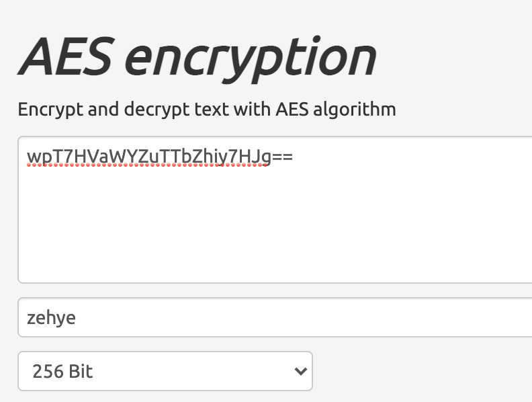Image resolution: width=532 pixels, height=402 pixels.
Task: Click the word "encryption" in the title
Action: tap(251, 58)
